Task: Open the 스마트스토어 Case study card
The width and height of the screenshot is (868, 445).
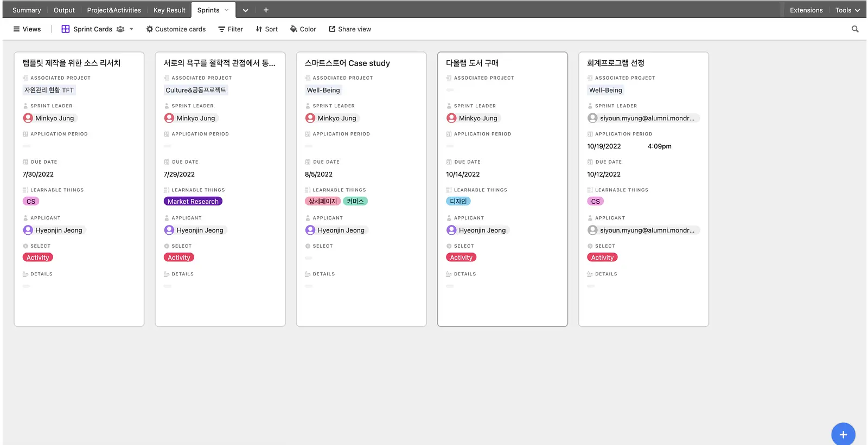Action: click(361, 189)
